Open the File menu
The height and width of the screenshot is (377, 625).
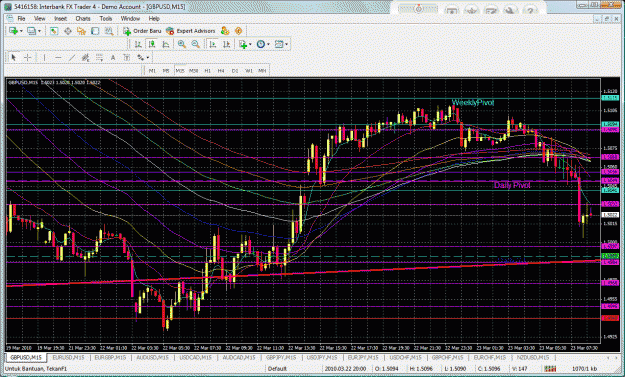21,18
